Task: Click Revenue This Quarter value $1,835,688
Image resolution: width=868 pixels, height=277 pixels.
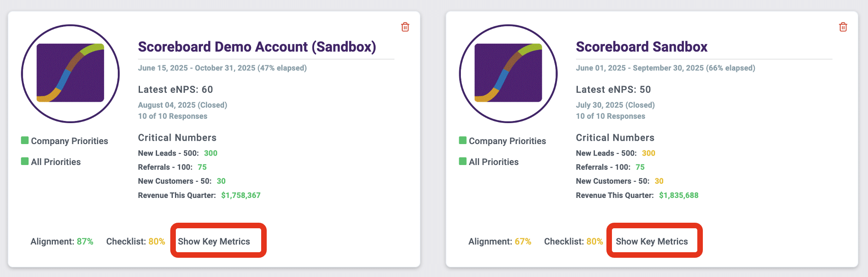Action: click(679, 195)
